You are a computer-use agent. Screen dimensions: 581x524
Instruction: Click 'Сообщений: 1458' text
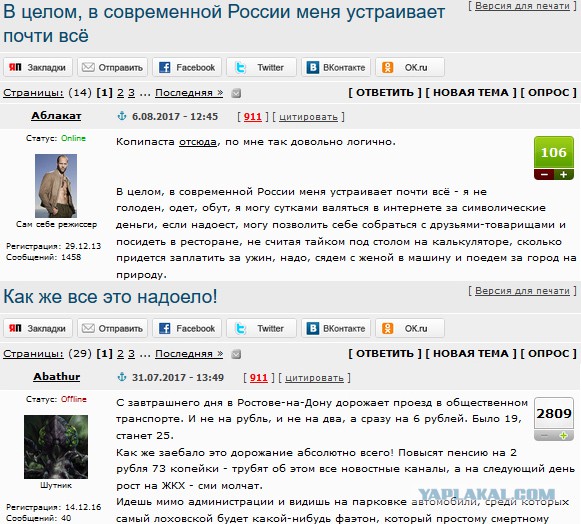click(44, 257)
